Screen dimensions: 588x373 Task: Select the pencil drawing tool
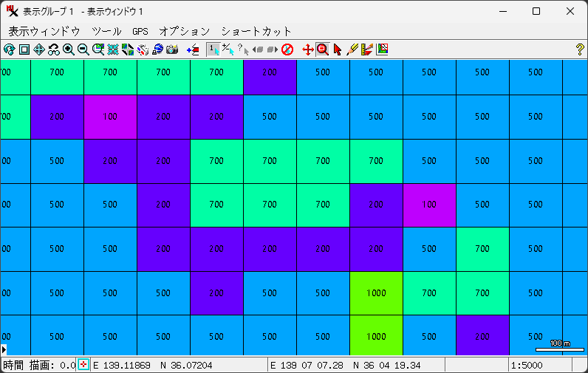pos(352,49)
